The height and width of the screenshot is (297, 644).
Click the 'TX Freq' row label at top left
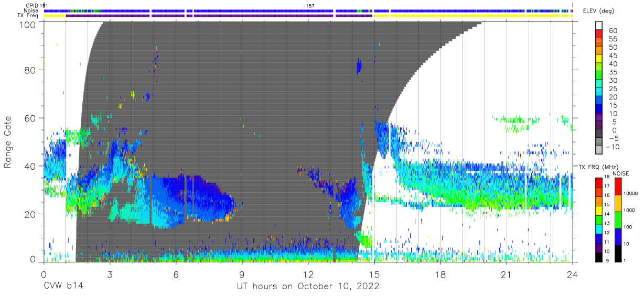click(28, 16)
